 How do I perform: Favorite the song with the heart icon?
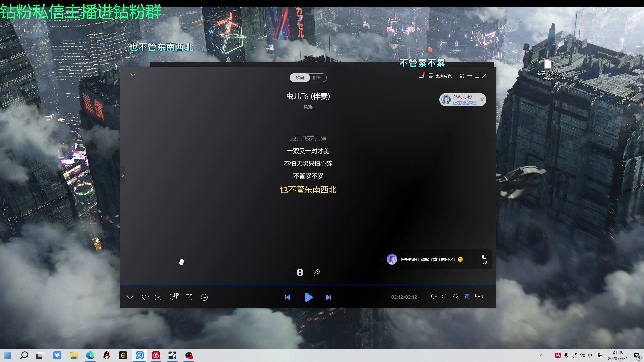coord(145,297)
